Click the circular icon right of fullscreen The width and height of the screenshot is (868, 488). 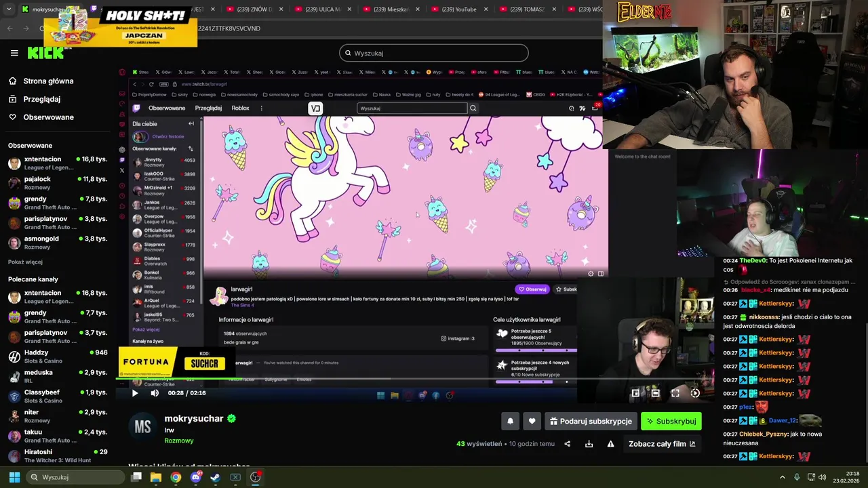point(695,393)
